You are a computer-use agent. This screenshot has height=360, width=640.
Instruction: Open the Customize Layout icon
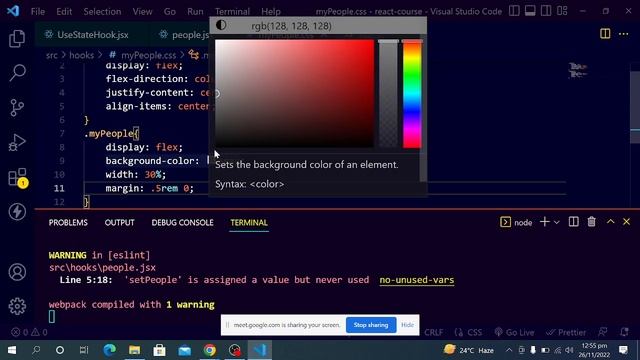coord(562,11)
